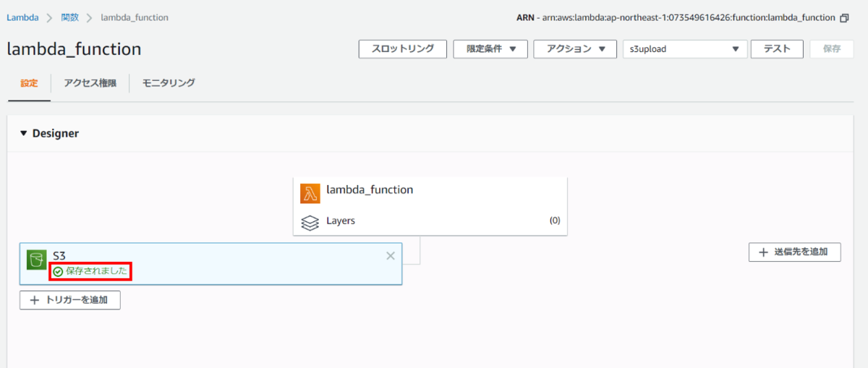Viewport: 868px width, 368px height.
Task: Select the lambda_function node in Designer
Action: (430, 192)
